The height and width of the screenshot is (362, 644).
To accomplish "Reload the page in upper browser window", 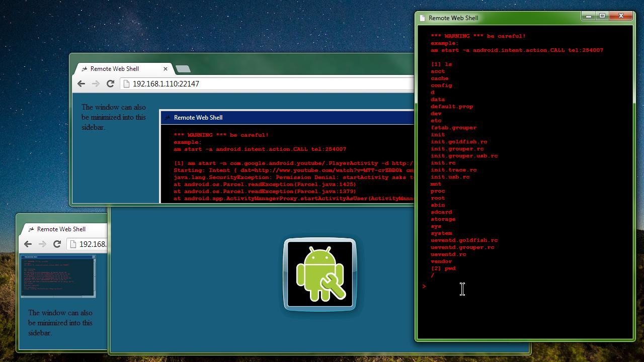I will pos(110,83).
